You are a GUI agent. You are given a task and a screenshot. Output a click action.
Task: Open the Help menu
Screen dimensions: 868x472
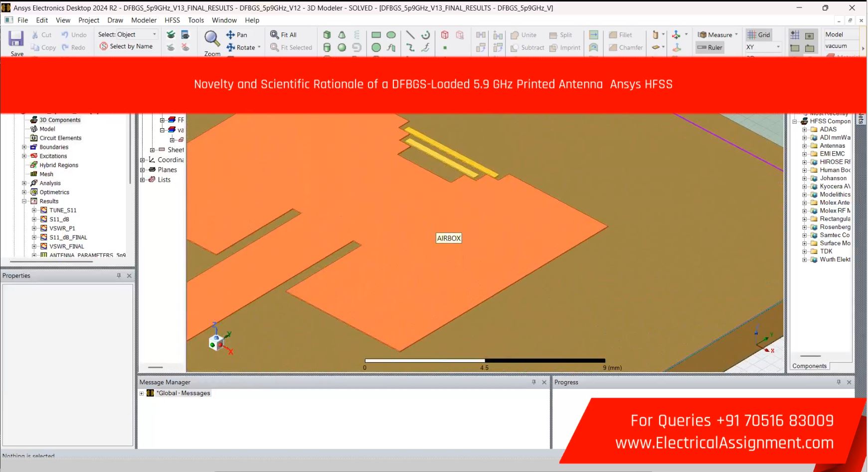[252, 20]
